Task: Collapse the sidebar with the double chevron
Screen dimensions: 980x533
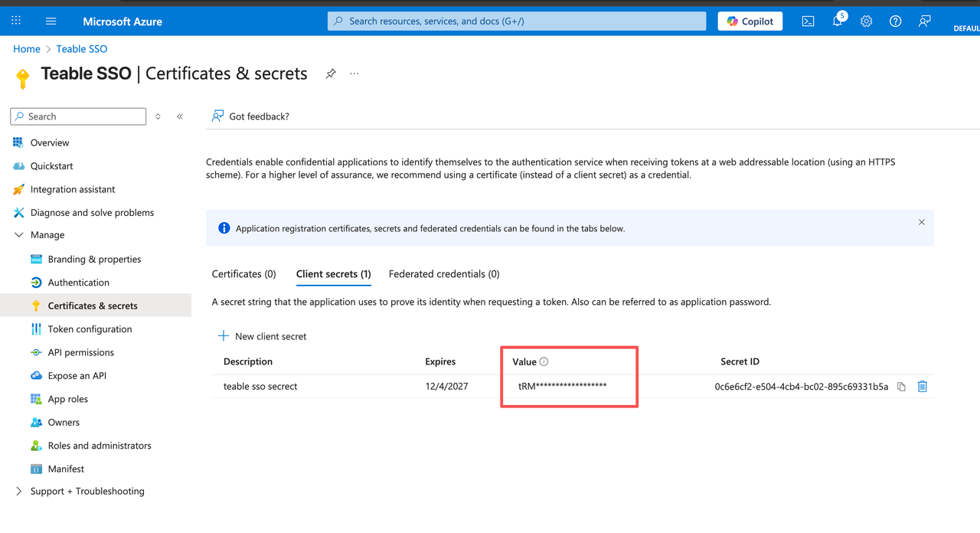Action: point(180,116)
